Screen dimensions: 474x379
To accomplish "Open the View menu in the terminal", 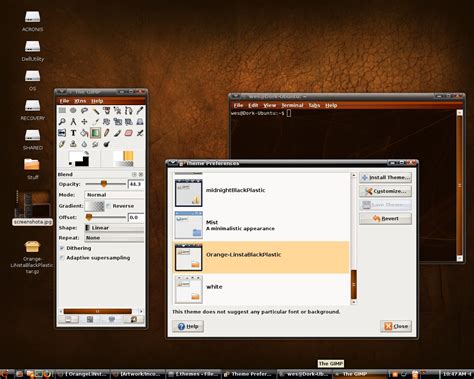I will click(270, 105).
